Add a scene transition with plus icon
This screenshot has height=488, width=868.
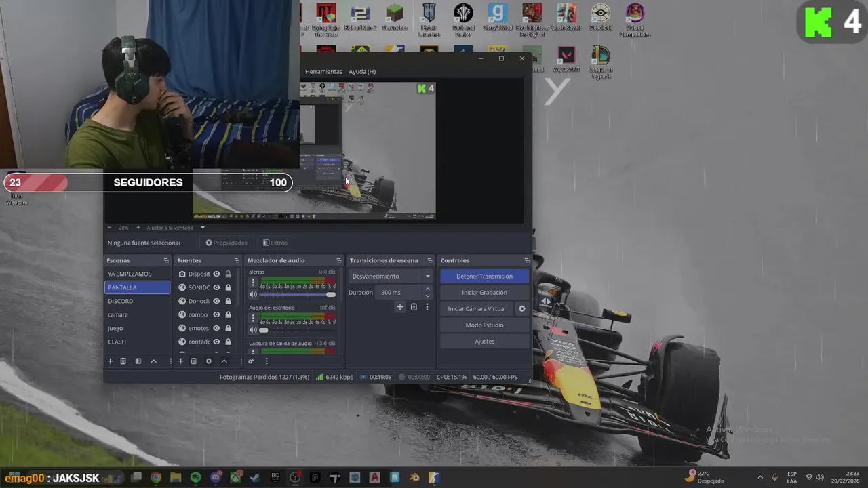[400, 307]
